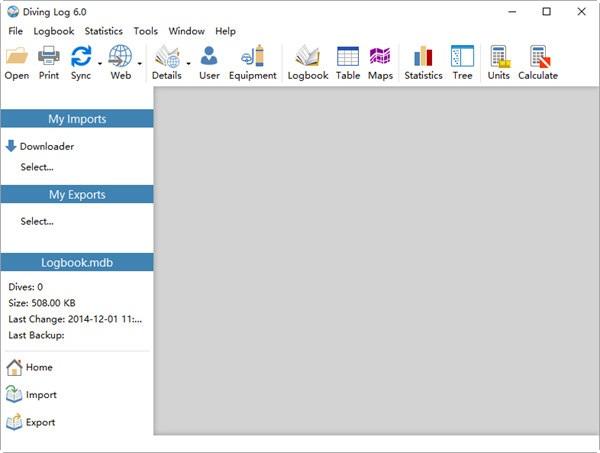The width and height of the screenshot is (600, 453).
Task: Open the Tools menu
Action: tap(145, 31)
